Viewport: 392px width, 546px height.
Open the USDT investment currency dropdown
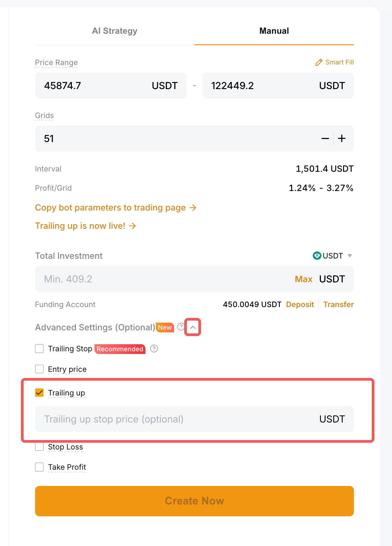(x=349, y=256)
